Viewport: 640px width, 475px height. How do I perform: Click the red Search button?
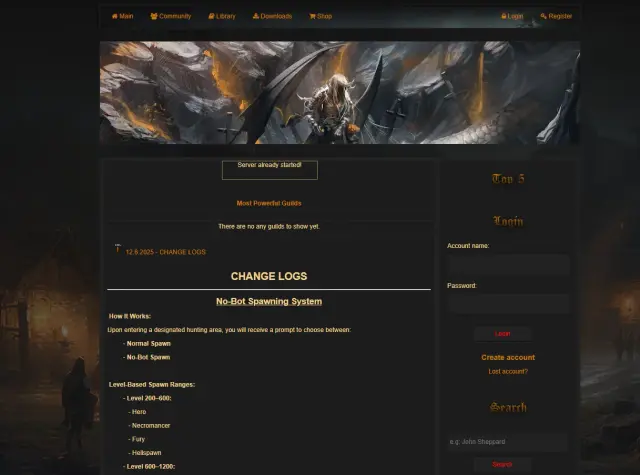pos(502,464)
